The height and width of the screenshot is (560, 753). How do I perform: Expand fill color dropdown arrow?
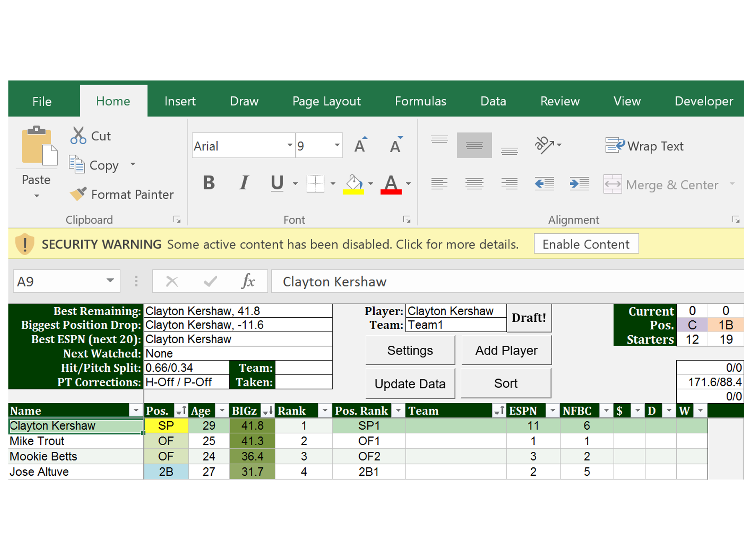371,184
